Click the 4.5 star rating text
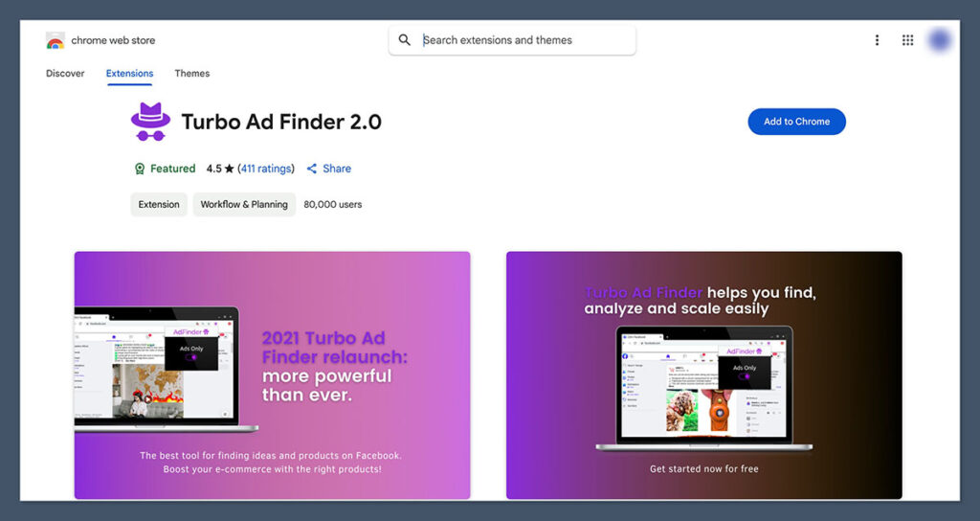This screenshot has height=521, width=980. [220, 169]
